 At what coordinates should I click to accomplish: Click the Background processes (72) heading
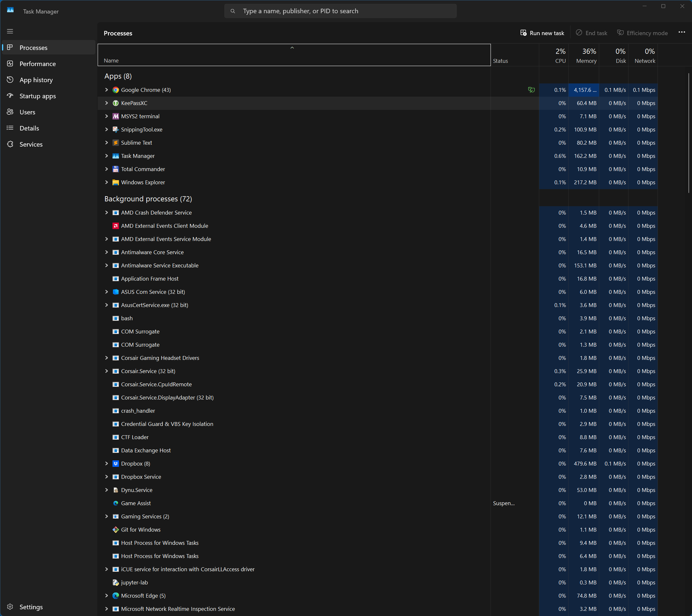pos(148,199)
